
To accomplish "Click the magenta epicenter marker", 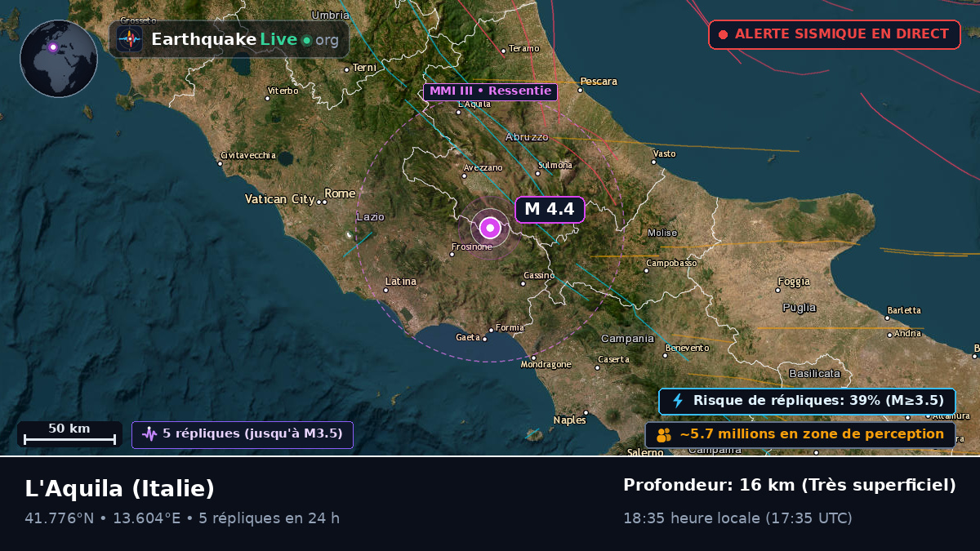I will point(490,228).
